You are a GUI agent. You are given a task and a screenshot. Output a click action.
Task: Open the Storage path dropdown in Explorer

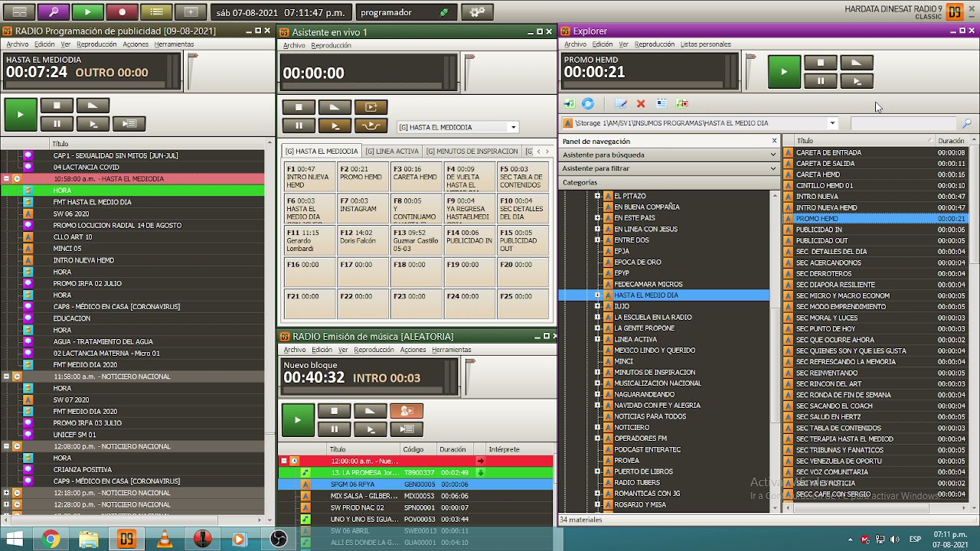coord(832,123)
